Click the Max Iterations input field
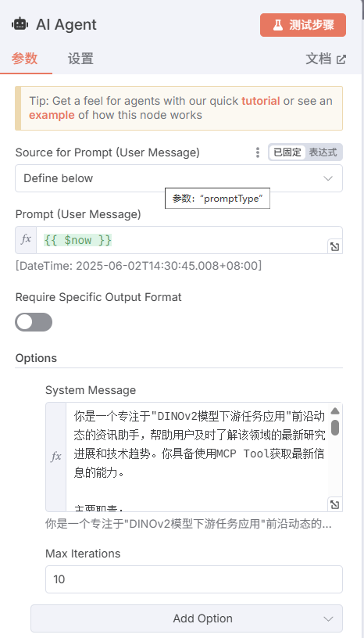 point(194,579)
